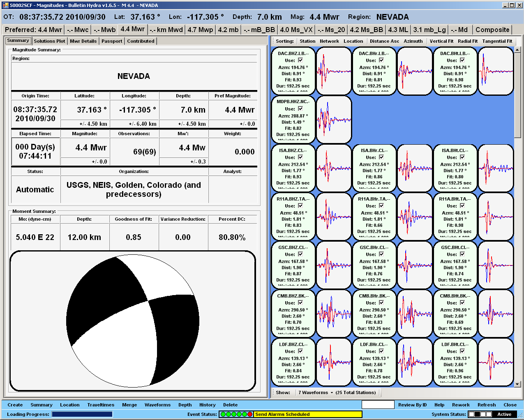524x420 pixels.
Task: Click the waveform panel scroll down arrow
Action: click(517, 384)
